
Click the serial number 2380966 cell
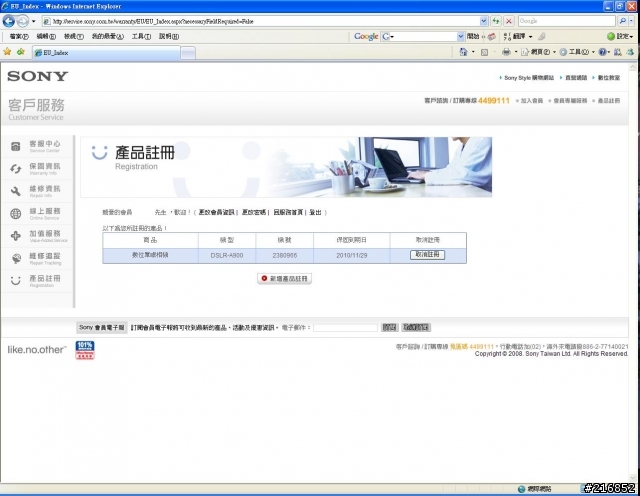click(284, 256)
